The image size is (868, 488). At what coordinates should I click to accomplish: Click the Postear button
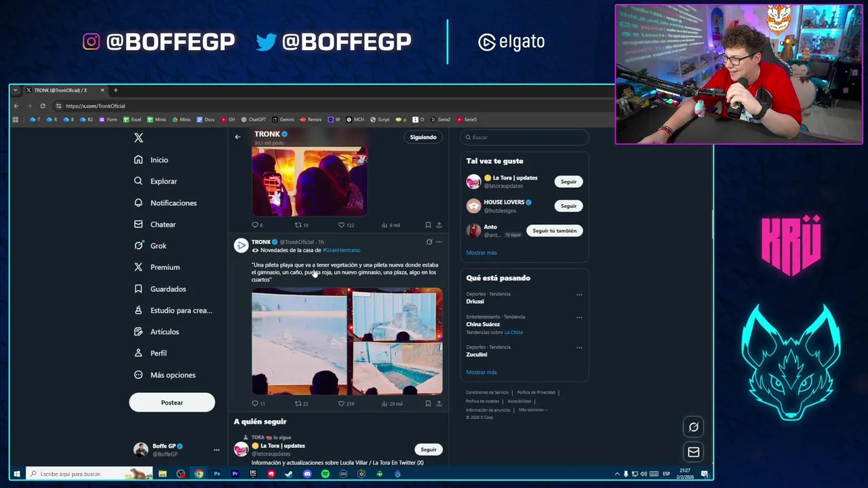pyautogui.click(x=172, y=403)
